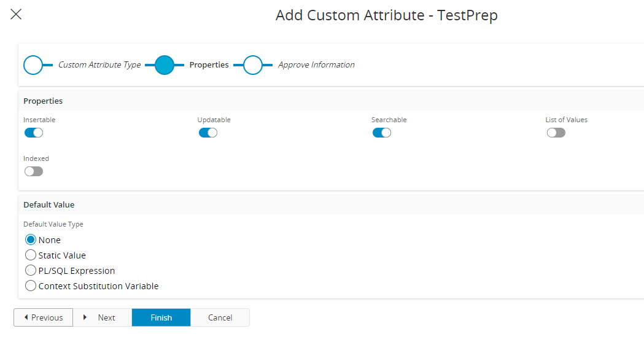Image resolution: width=644 pixels, height=342 pixels.
Task: Choose the Static Value radio option
Action: coord(31,255)
